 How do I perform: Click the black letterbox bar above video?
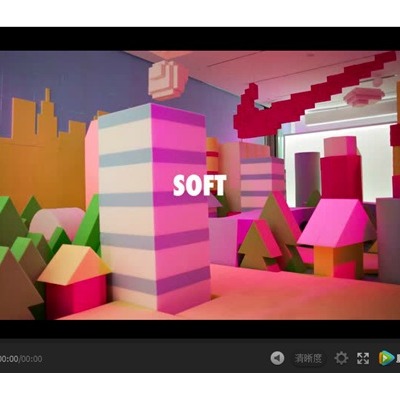[200, 39]
